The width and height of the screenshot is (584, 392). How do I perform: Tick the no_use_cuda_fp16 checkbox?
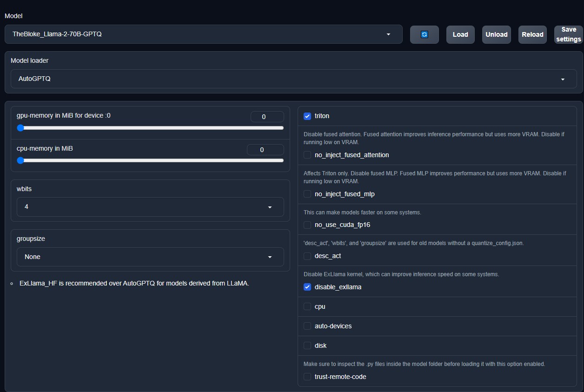tap(307, 225)
